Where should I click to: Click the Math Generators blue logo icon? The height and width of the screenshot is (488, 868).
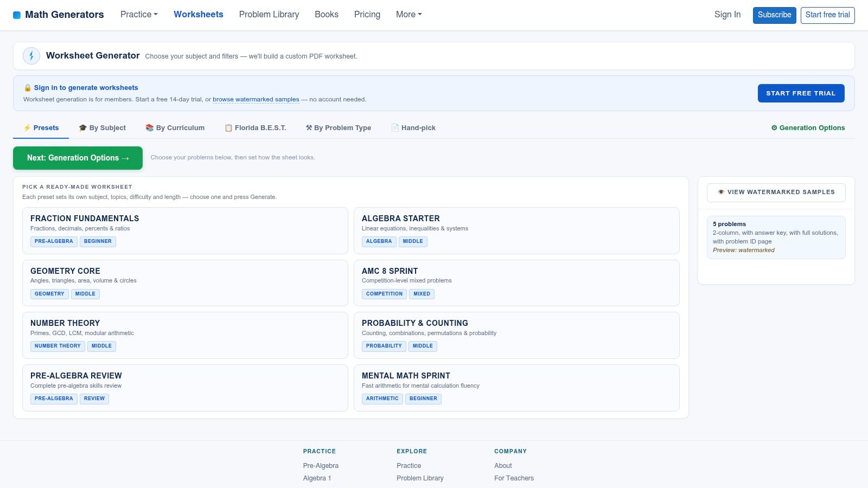[x=17, y=15]
